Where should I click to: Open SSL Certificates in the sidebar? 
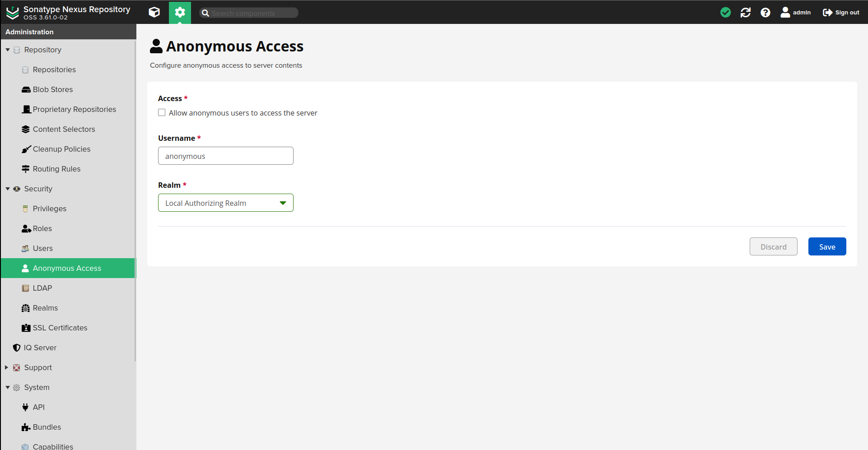tap(60, 328)
